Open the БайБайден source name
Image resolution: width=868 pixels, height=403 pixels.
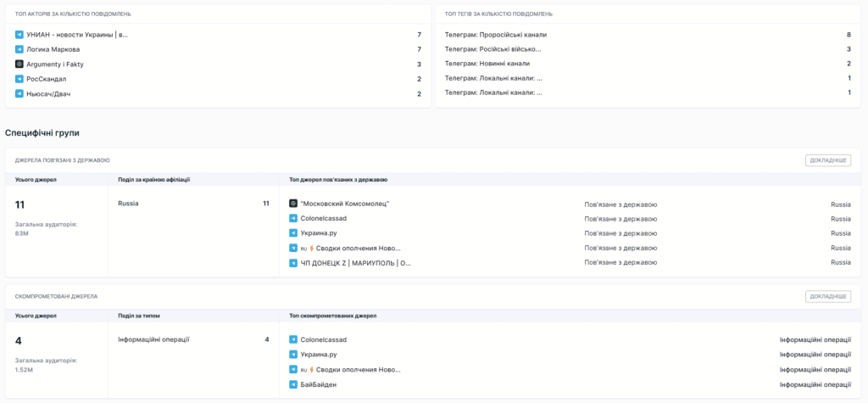pyautogui.click(x=319, y=384)
